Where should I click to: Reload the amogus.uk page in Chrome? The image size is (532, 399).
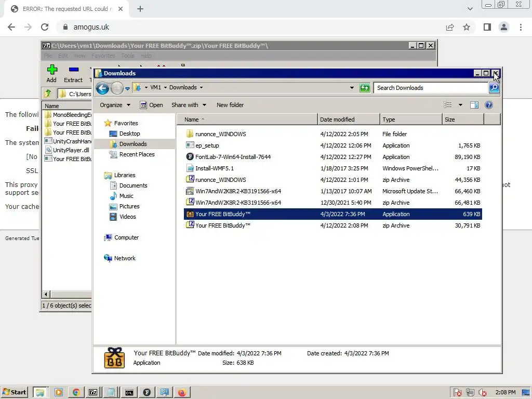(x=45, y=27)
